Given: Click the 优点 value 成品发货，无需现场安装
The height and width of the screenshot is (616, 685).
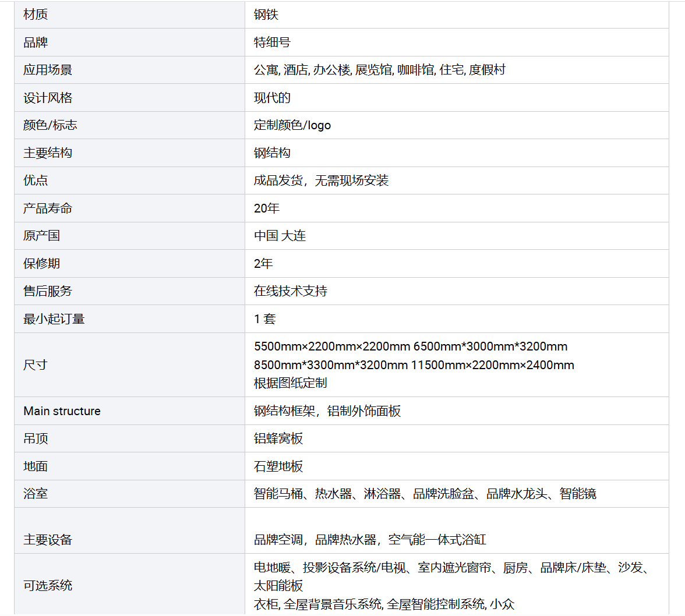Looking at the screenshot, I should (x=320, y=180).
